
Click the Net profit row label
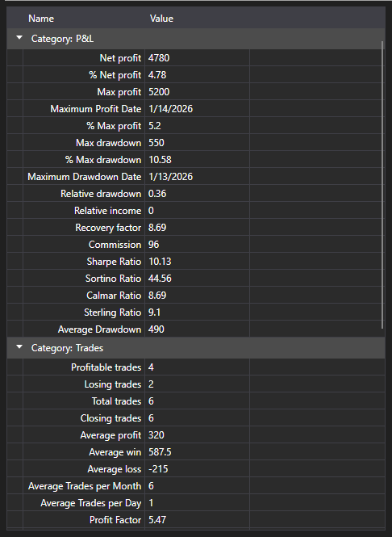(120, 58)
